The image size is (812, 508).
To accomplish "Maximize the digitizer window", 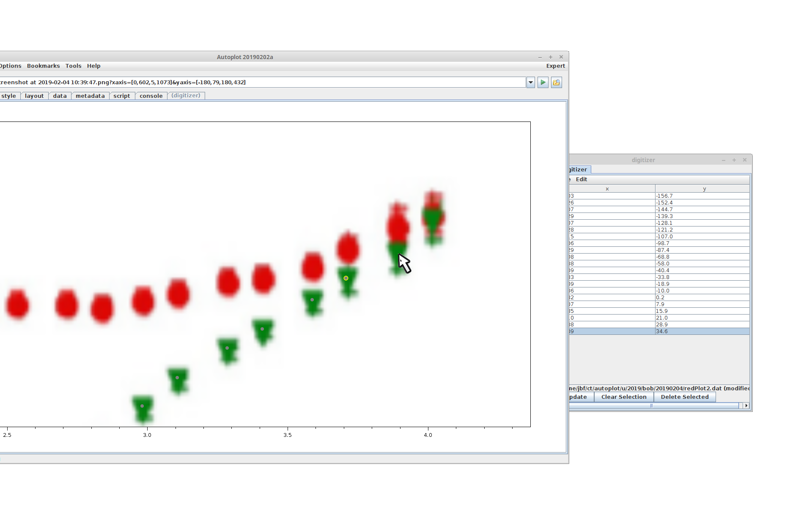I will pyautogui.click(x=734, y=160).
